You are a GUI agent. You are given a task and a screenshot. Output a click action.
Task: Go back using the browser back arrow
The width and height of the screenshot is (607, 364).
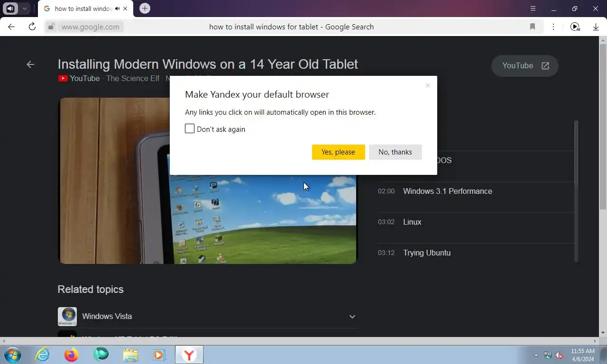(x=11, y=27)
